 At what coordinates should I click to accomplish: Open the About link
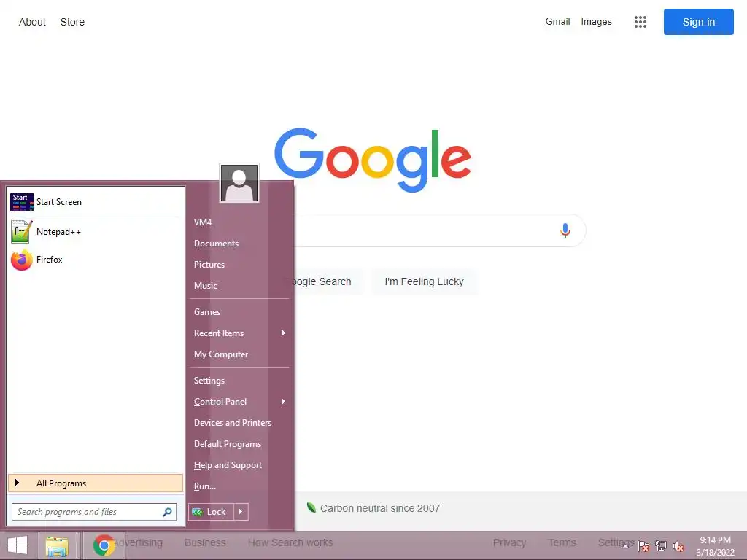[32, 22]
